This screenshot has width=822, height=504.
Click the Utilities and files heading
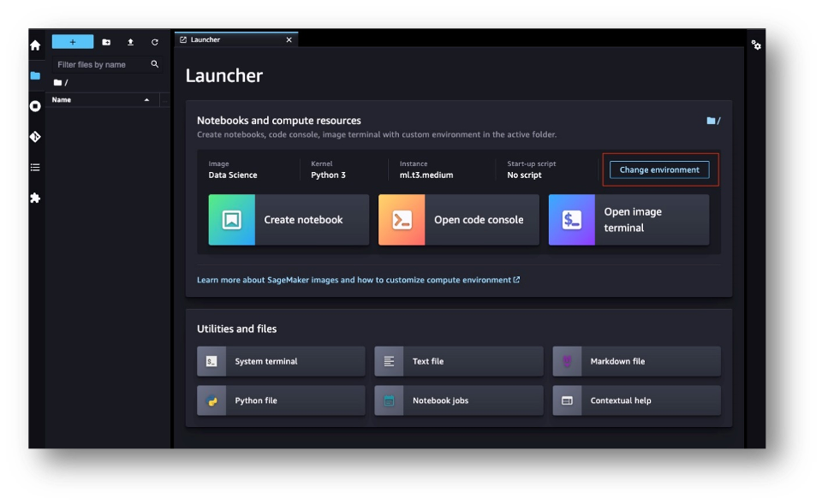[x=237, y=329]
